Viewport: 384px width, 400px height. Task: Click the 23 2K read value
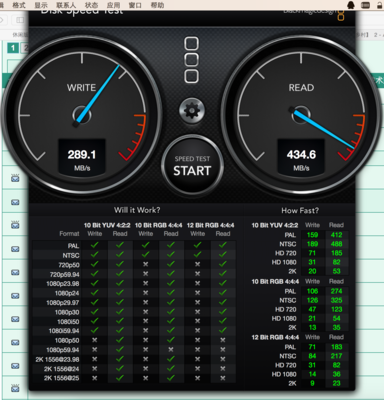tap(337, 383)
